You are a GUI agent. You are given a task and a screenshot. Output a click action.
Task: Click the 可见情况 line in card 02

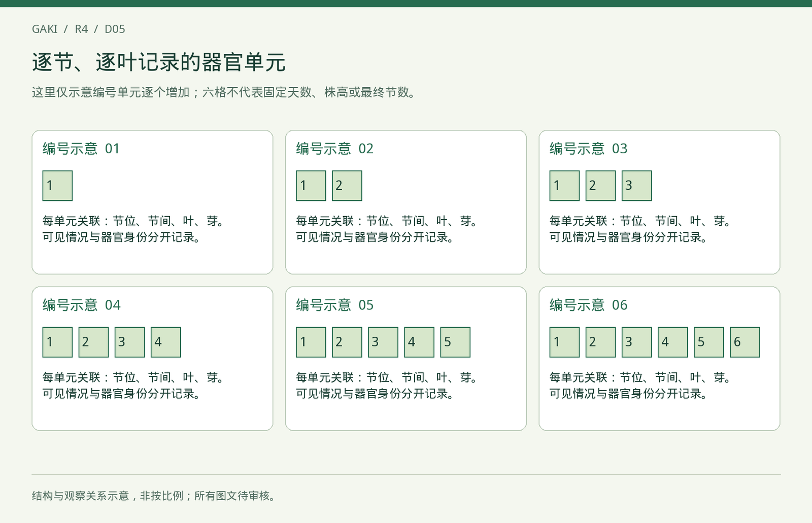375,237
